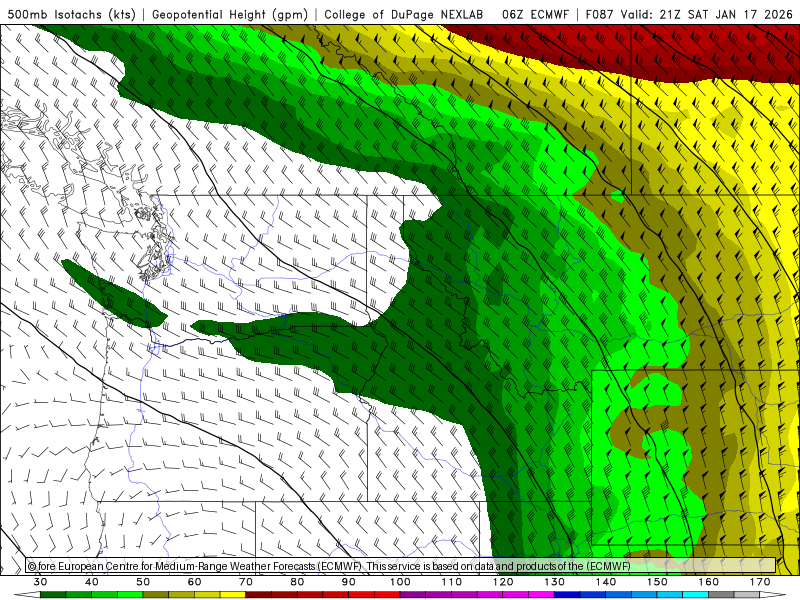The height and width of the screenshot is (600, 800).
Task: Click the legend value '120'
Action: click(503, 582)
